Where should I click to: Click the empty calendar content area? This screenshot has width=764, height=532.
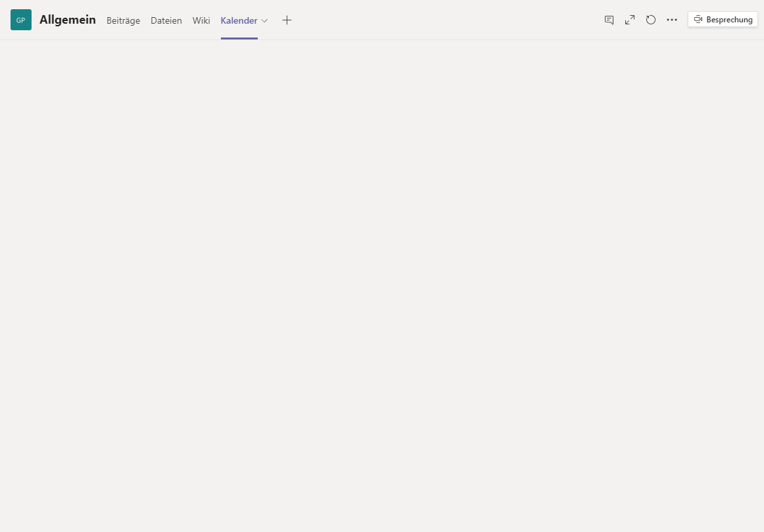point(381,283)
